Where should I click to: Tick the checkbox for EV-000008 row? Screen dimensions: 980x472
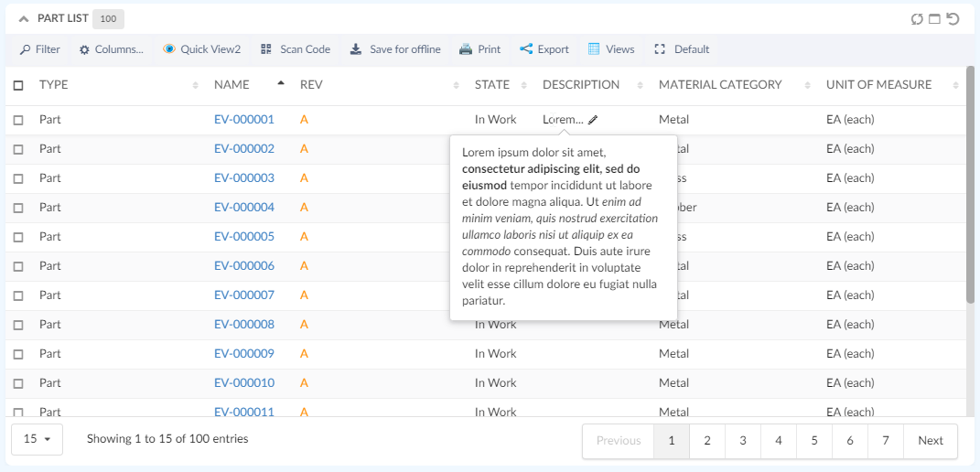tap(18, 325)
